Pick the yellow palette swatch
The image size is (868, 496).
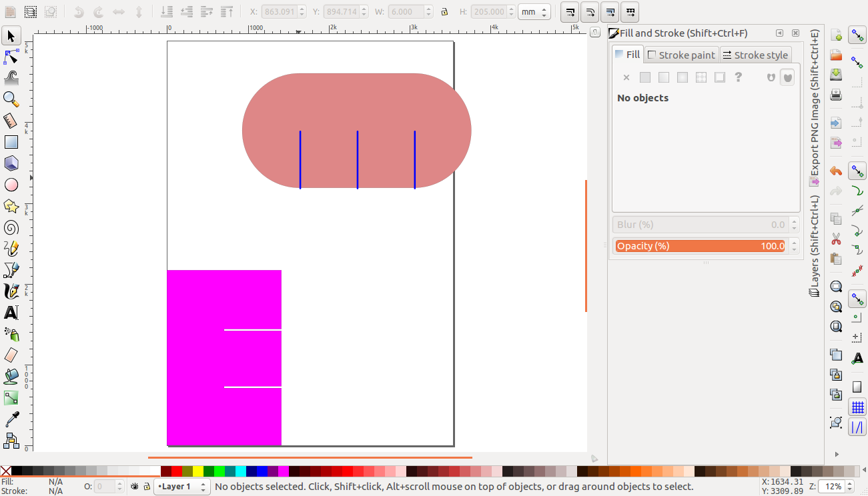[198, 471]
